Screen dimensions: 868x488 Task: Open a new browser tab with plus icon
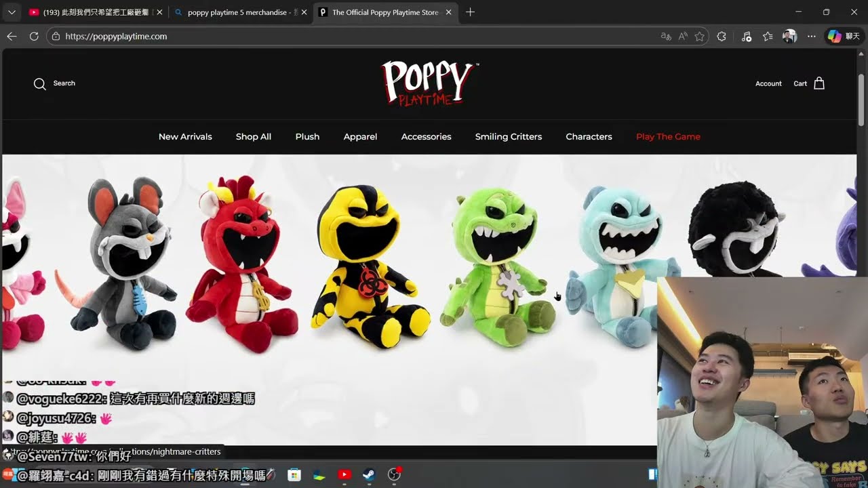471,12
